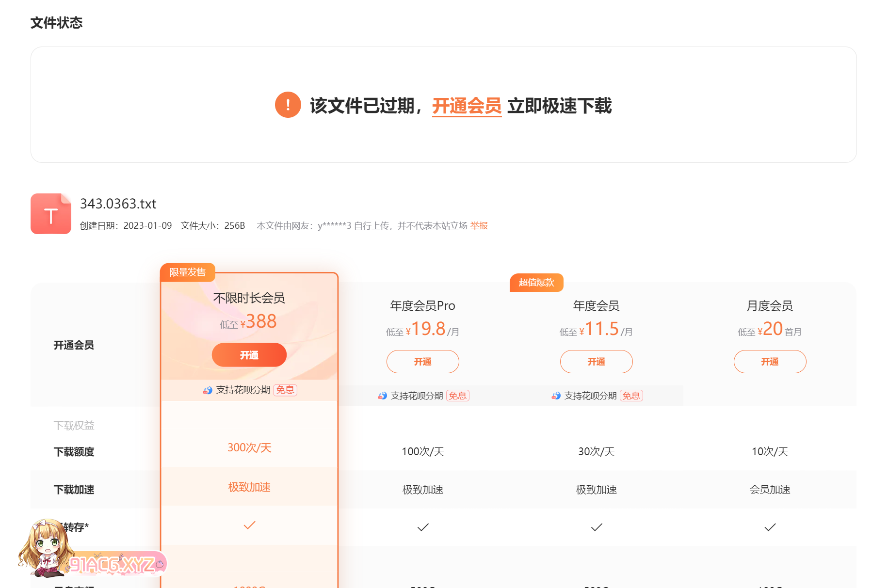The image size is (888, 588).
Task: Click Huabei icon under 年度会员 plan
Action: 556,396
